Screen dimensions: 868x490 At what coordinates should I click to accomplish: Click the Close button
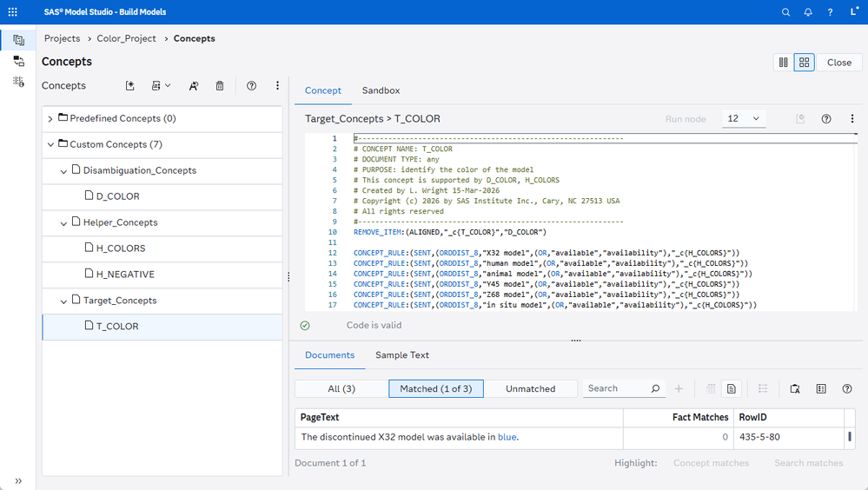[x=839, y=63]
